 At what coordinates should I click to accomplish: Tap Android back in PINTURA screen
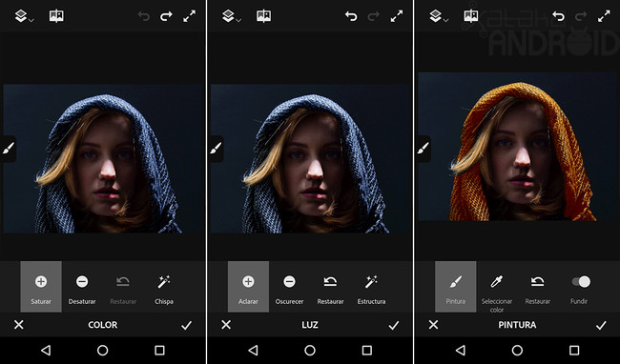461,350
